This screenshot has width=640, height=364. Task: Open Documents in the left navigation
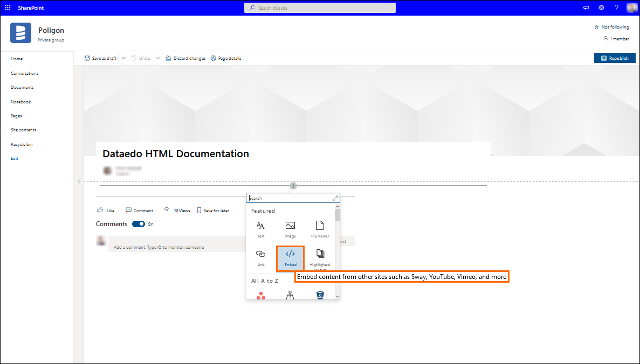click(22, 87)
